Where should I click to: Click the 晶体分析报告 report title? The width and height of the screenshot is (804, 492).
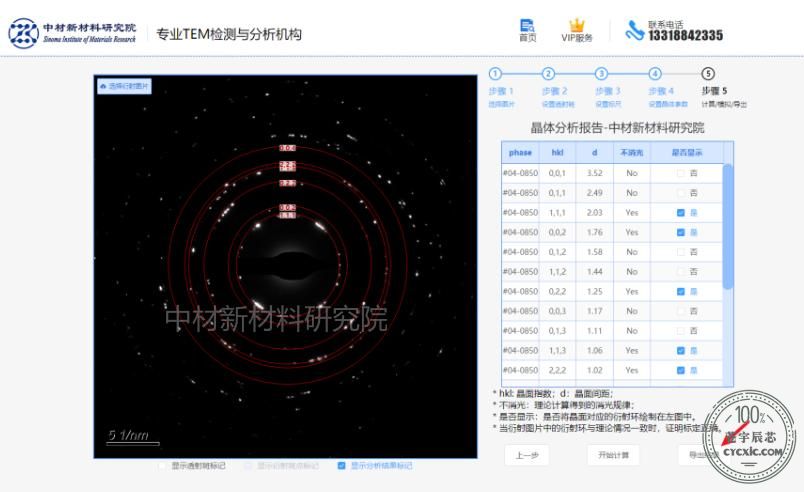(x=617, y=128)
